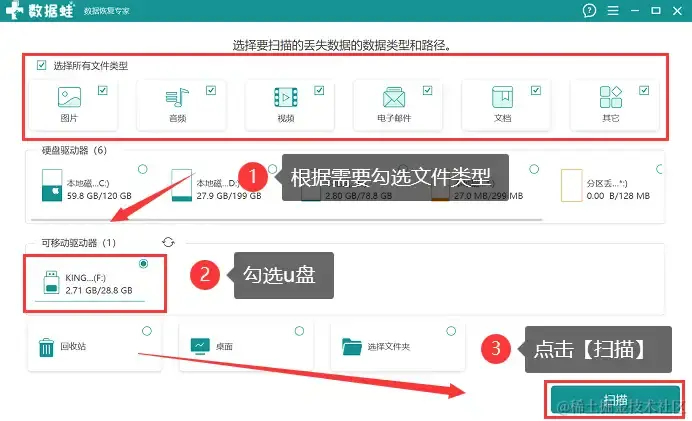Viewport: 692px width, 421px height.
Task: Click the 视频 video type icon
Action: 286,98
